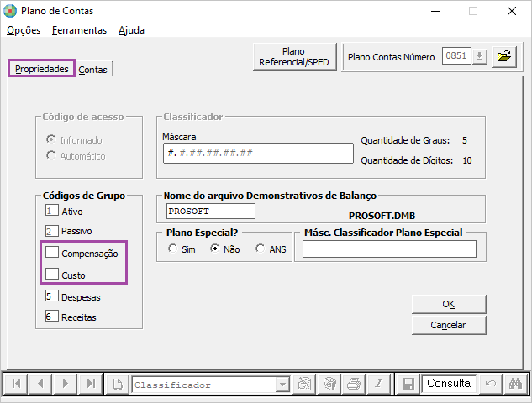Click the new document icon
This screenshot has height=403, width=532.
[118, 384]
